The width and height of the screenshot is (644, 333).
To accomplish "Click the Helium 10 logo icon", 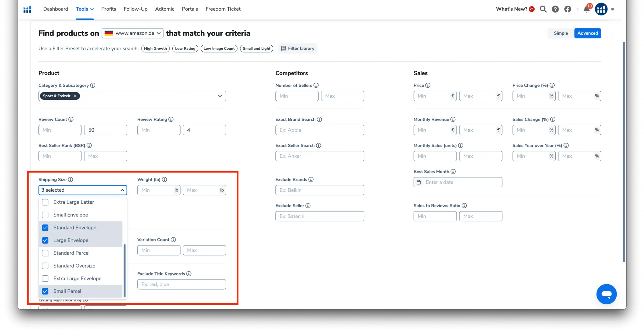I will click(x=27, y=9).
